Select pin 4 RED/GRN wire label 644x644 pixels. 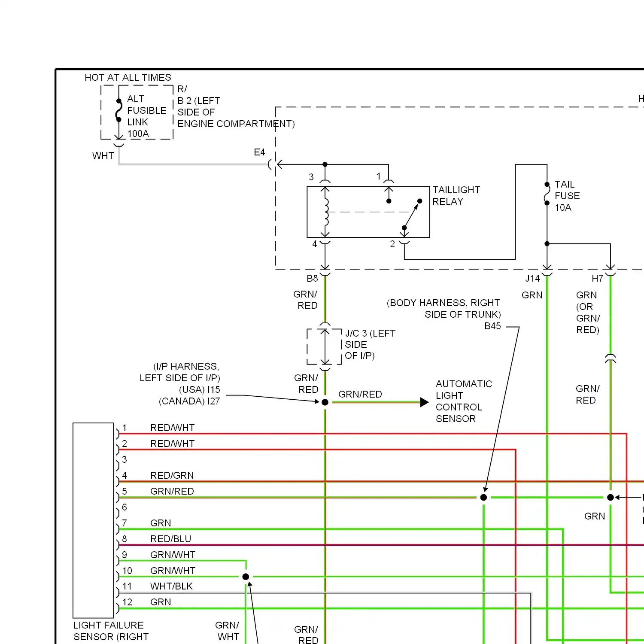[x=172, y=476]
